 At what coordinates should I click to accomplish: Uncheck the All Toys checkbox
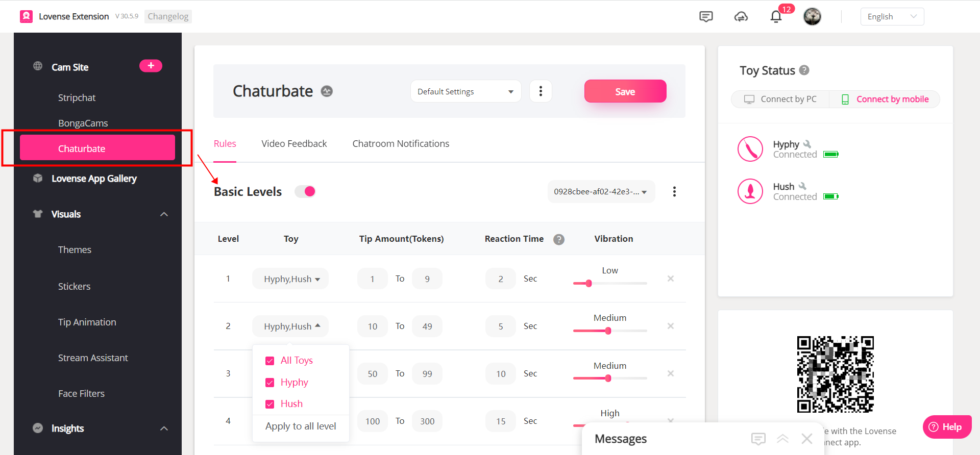(x=270, y=361)
